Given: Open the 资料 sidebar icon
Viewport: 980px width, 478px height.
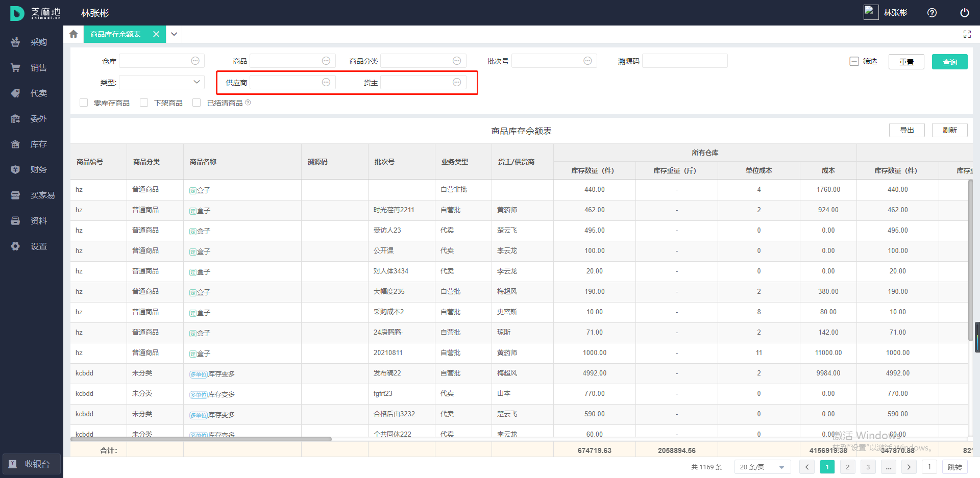Looking at the screenshot, I should click(15, 221).
